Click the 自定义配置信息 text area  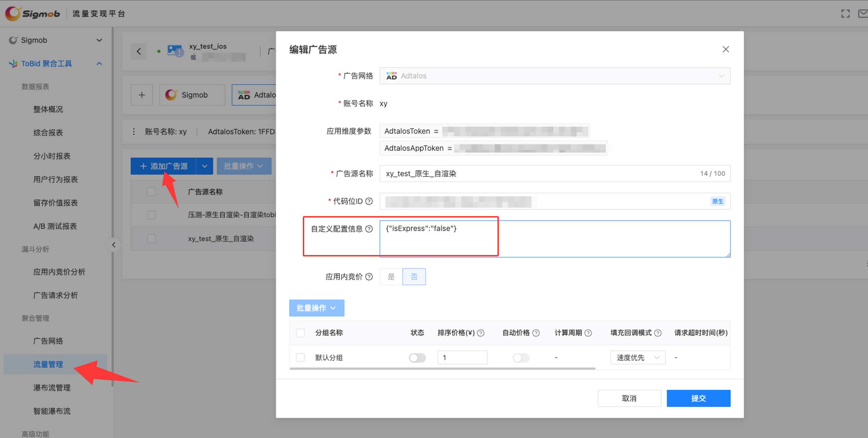[x=555, y=239]
